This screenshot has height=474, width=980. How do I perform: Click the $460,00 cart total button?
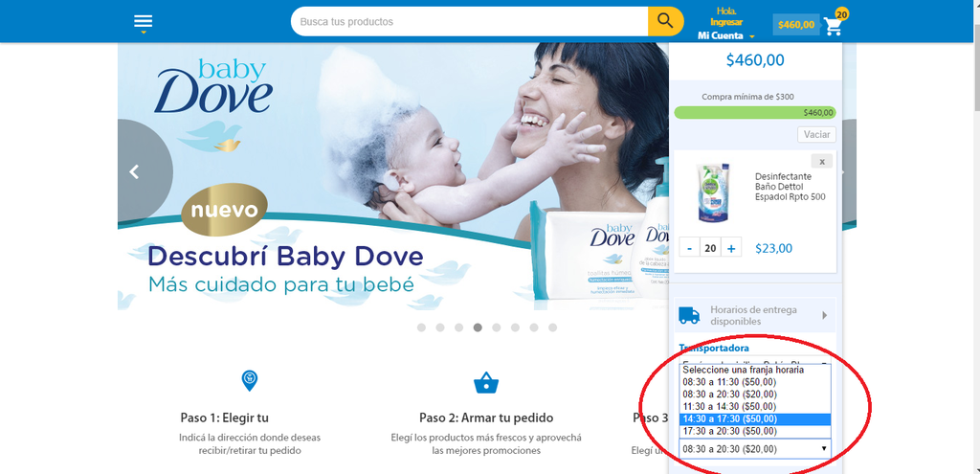795,25
